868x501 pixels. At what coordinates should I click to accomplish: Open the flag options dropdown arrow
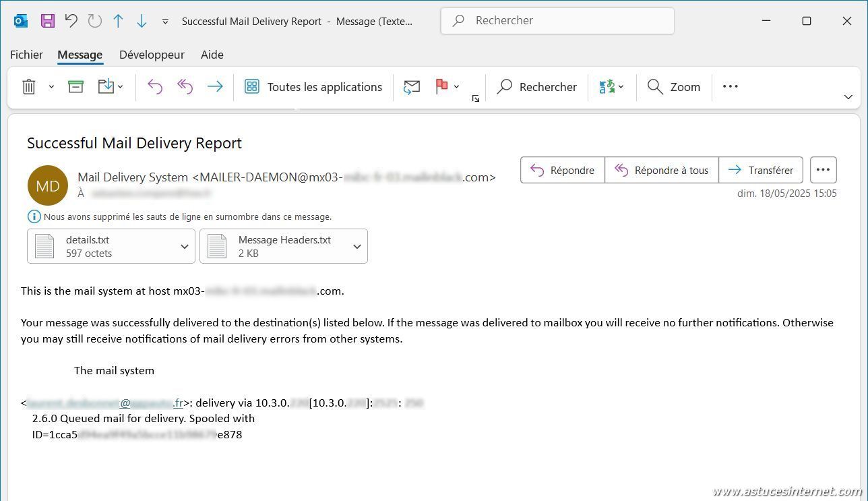[x=457, y=86]
